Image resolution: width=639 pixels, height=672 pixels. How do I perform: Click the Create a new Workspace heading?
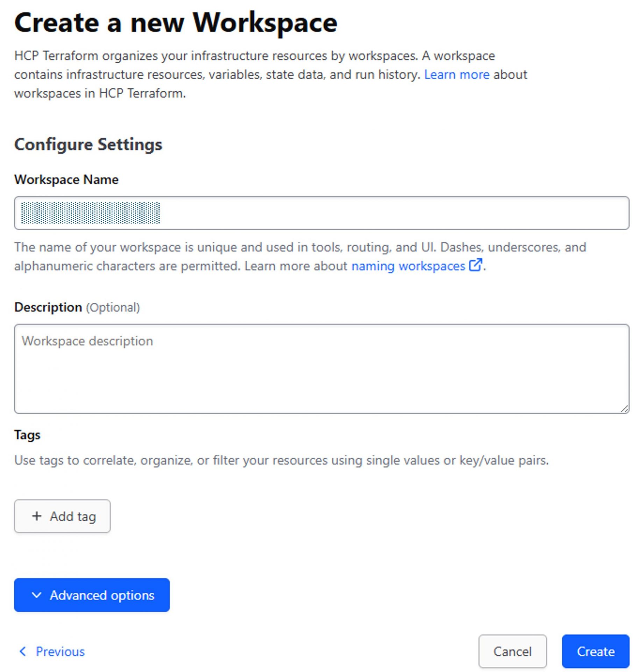coord(176,23)
